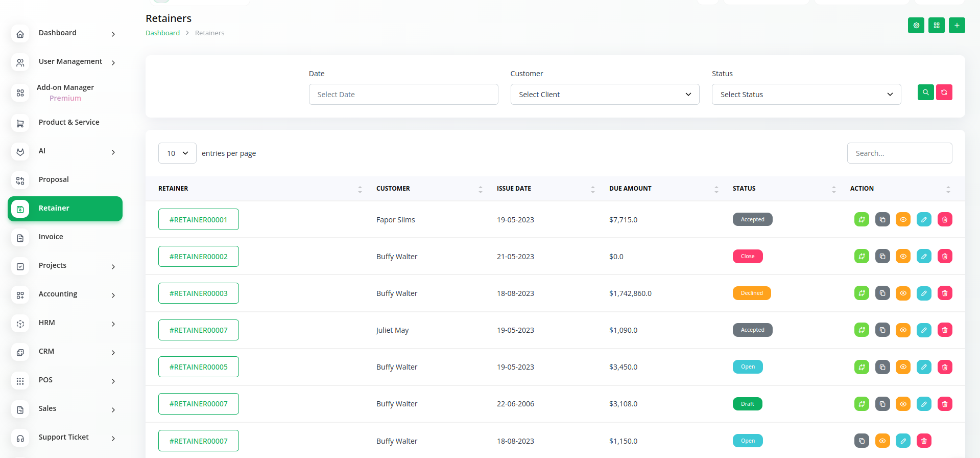Click the green search filter icon
This screenshot has height=458, width=980.
coord(925,93)
